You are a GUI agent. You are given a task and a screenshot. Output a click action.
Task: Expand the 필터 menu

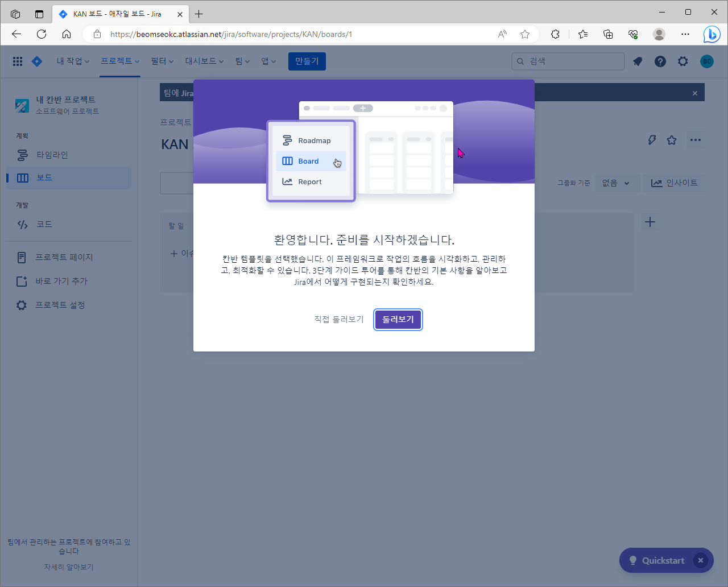point(162,61)
